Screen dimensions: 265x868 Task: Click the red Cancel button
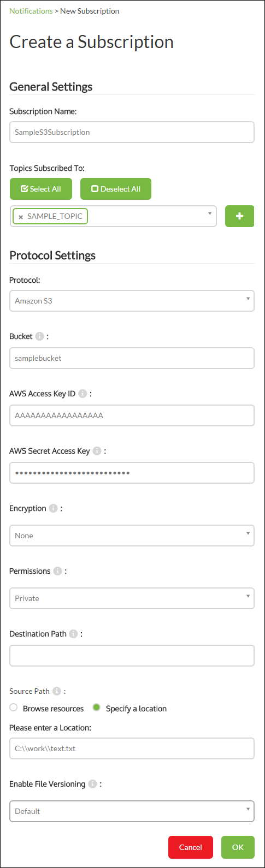pos(191,847)
